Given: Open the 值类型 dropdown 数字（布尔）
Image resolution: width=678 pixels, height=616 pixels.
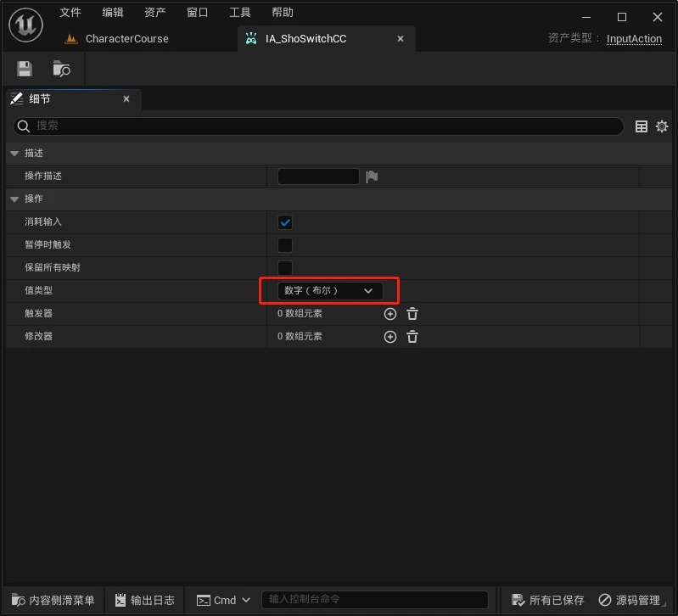Looking at the screenshot, I should coord(330,290).
